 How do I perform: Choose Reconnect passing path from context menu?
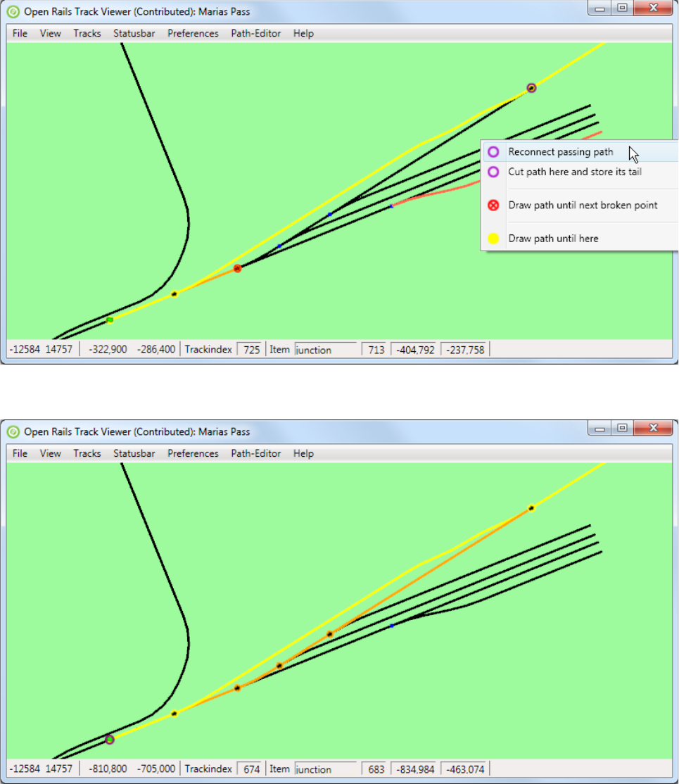(x=580, y=152)
